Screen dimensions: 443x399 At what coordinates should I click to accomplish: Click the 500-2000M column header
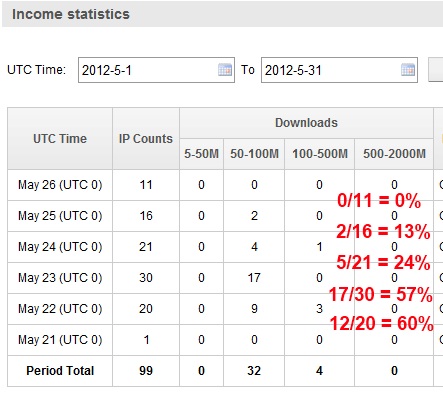394,154
